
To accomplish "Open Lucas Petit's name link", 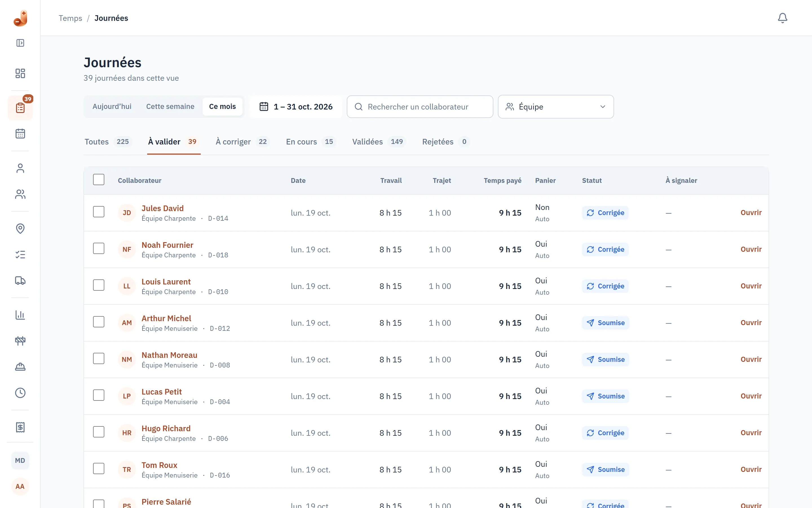I will (x=161, y=391).
